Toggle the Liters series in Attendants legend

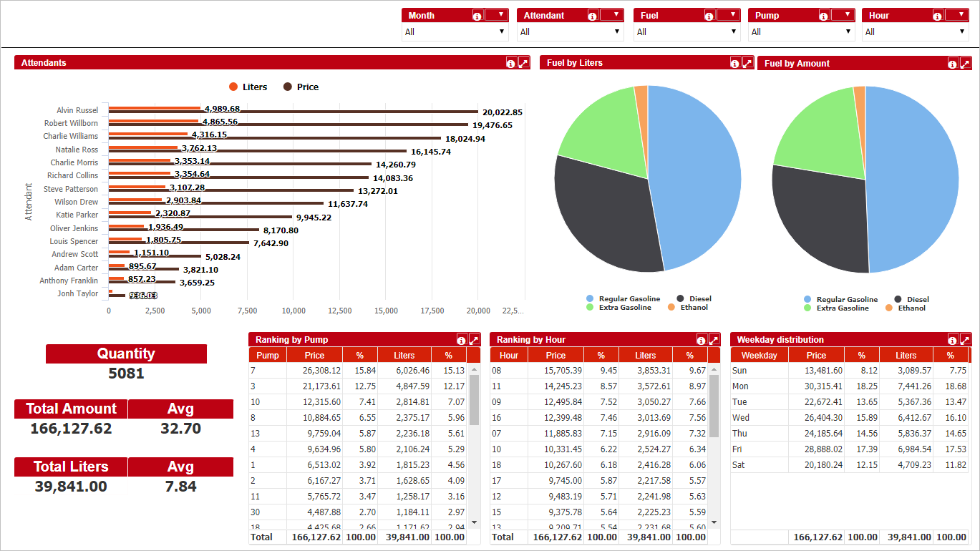point(248,87)
